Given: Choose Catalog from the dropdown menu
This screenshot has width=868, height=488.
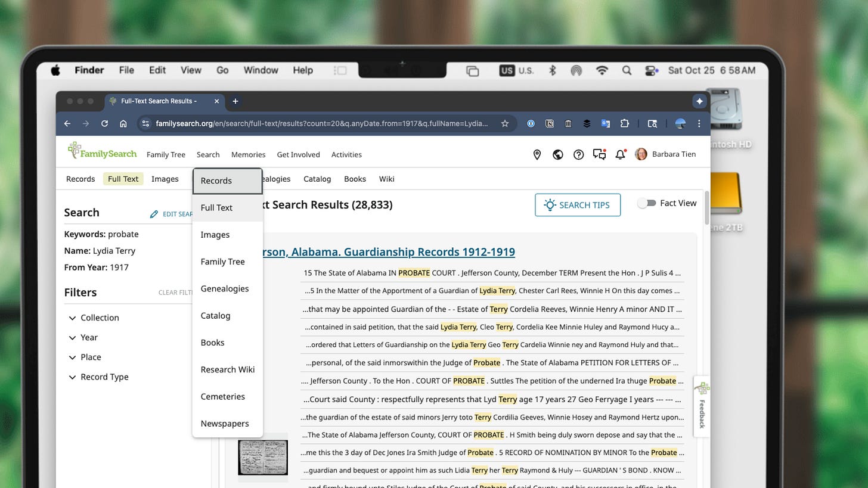Looking at the screenshot, I should point(227,315).
